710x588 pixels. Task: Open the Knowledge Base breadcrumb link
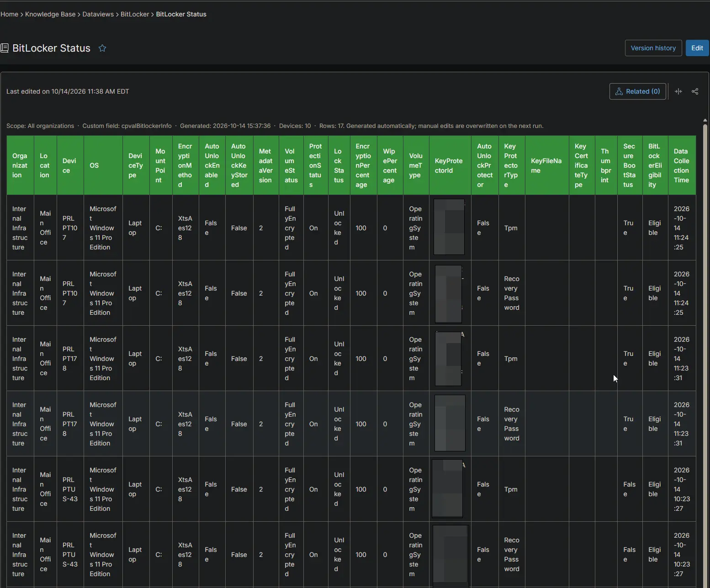pyautogui.click(x=50, y=14)
